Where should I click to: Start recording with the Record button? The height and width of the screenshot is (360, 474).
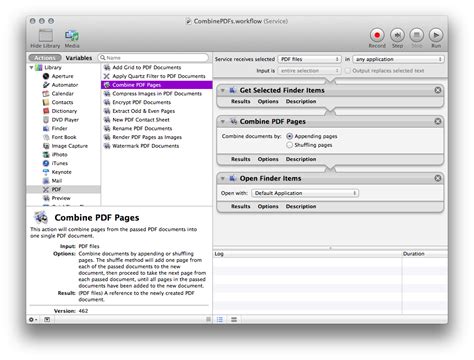click(x=377, y=35)
